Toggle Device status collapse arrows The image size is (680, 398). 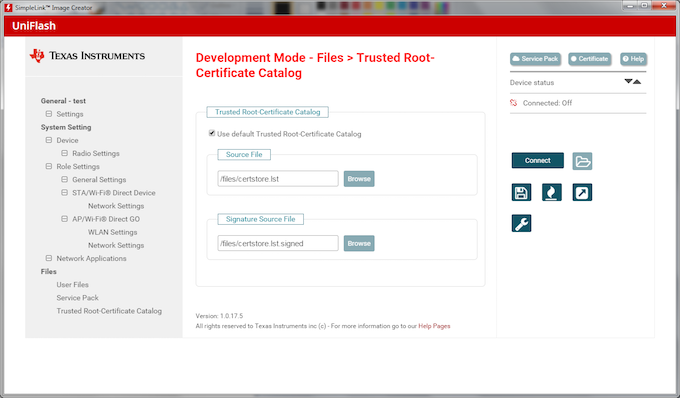point(632,82)
